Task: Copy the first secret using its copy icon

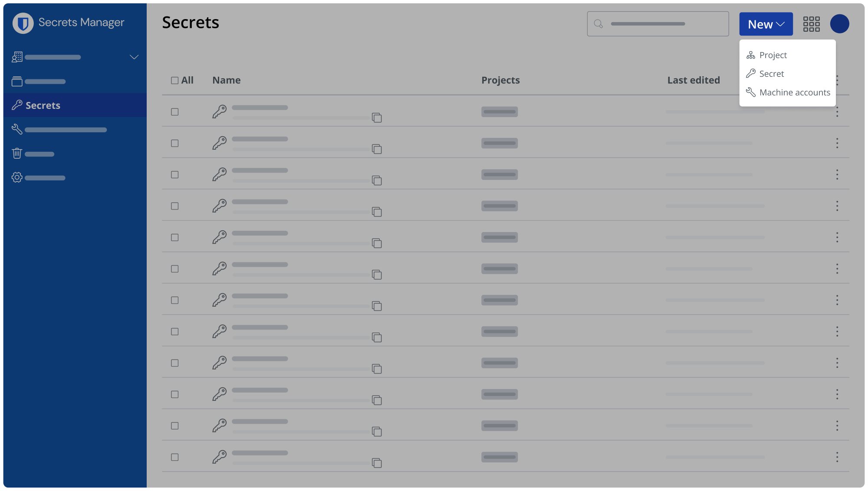Action: click(377, 118)
